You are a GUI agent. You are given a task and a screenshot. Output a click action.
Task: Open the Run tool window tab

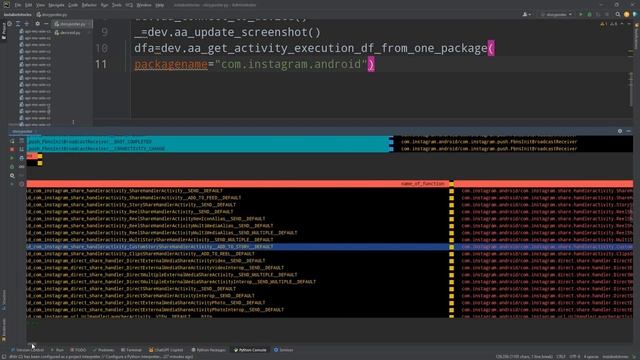coord(57,350)
